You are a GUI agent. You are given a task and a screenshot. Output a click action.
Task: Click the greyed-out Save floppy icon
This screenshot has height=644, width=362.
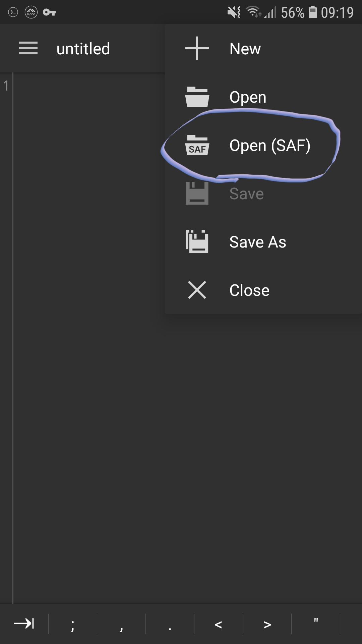(x=196, y=193)
